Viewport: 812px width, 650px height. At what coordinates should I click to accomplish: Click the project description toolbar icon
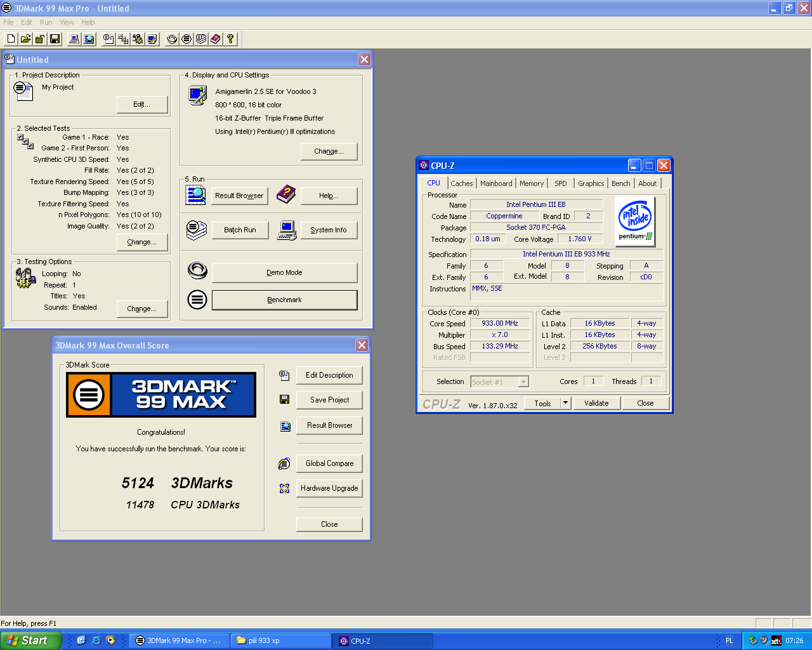[108, 39]
